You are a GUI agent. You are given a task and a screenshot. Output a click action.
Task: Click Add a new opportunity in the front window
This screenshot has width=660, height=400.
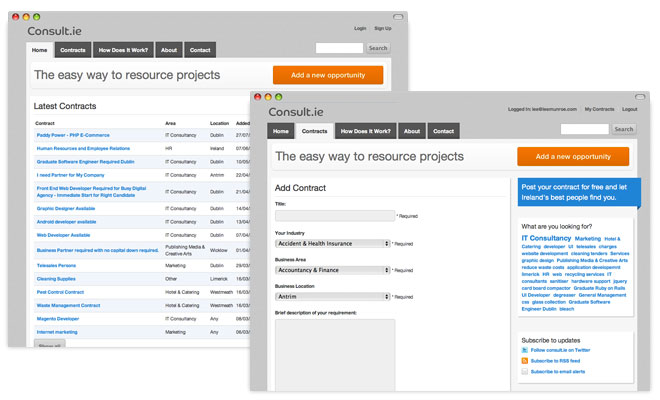573,156
